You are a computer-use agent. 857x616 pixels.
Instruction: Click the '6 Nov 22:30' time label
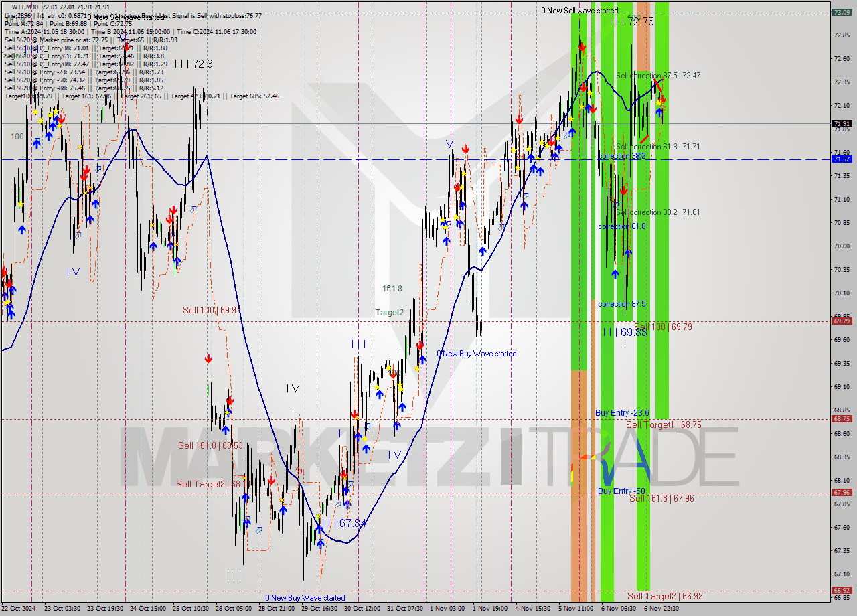(661, 609)
